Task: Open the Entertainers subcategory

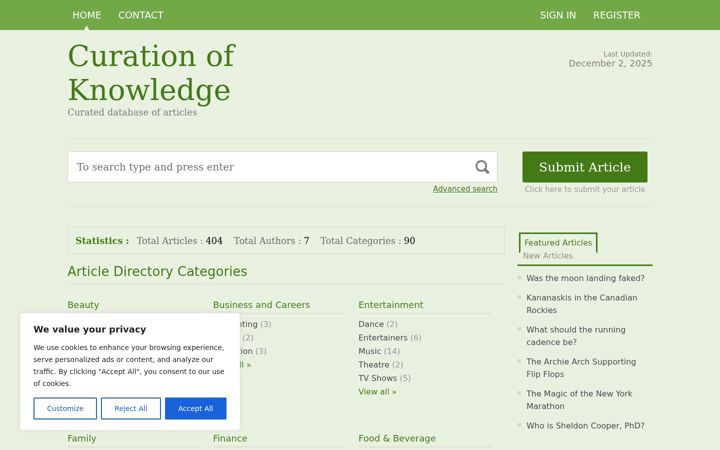Action: (383, 338)
